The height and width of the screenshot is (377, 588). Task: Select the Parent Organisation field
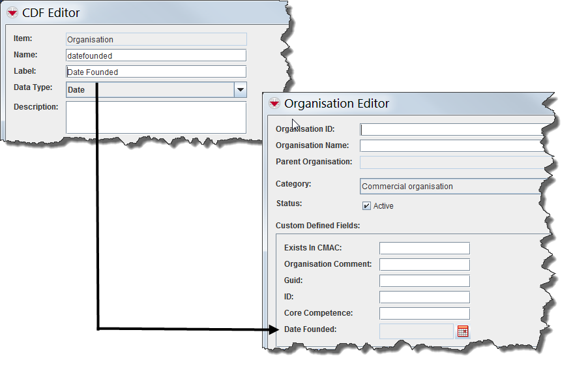tap(451, 162)
